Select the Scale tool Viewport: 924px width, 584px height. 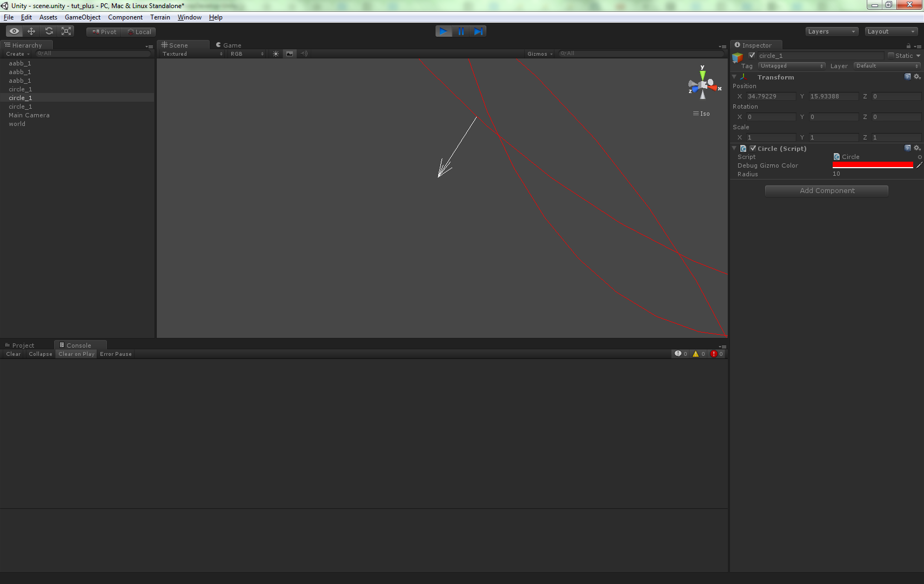tap(66, 31)
